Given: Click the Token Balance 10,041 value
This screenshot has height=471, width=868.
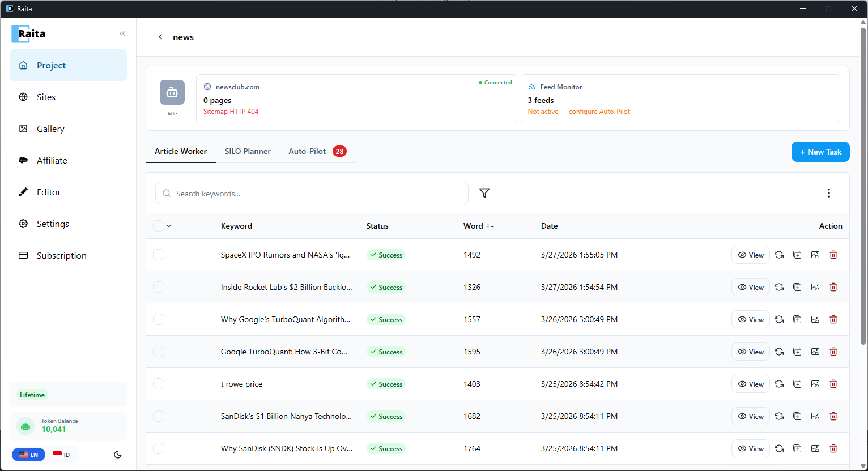Looking at the screenshot, I should [54, 429].
